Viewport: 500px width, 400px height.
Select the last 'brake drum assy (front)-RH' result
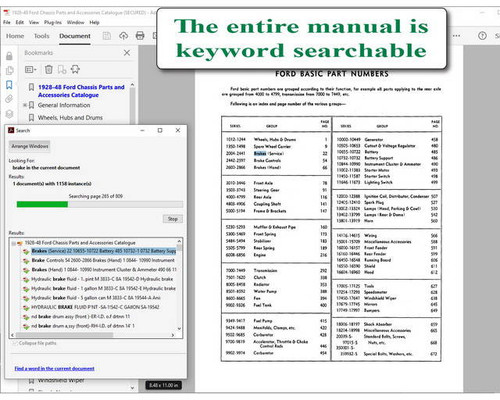pyautogui.click(x=83, y=326)
